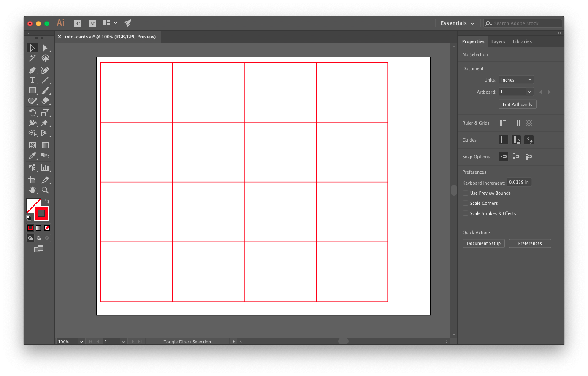Toggle Show Grid icon
588x376 pixels.
(516, 123)
